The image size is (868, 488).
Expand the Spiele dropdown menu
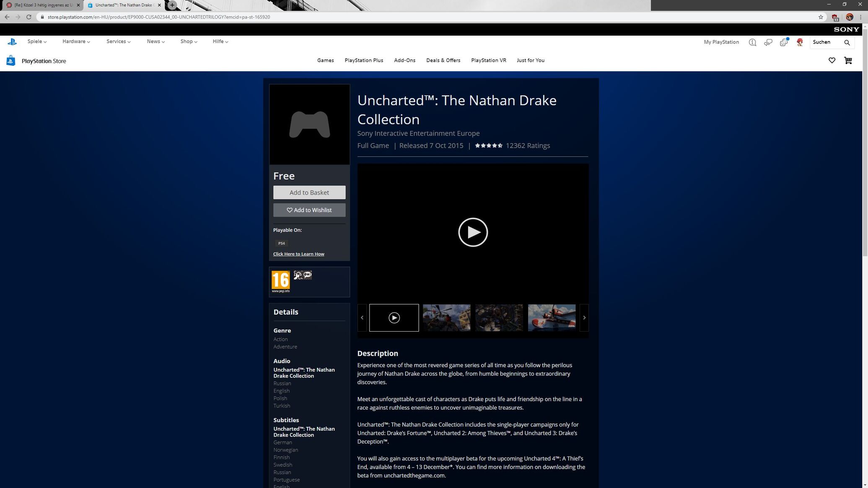pyautogui.click(x=37, y=42)
